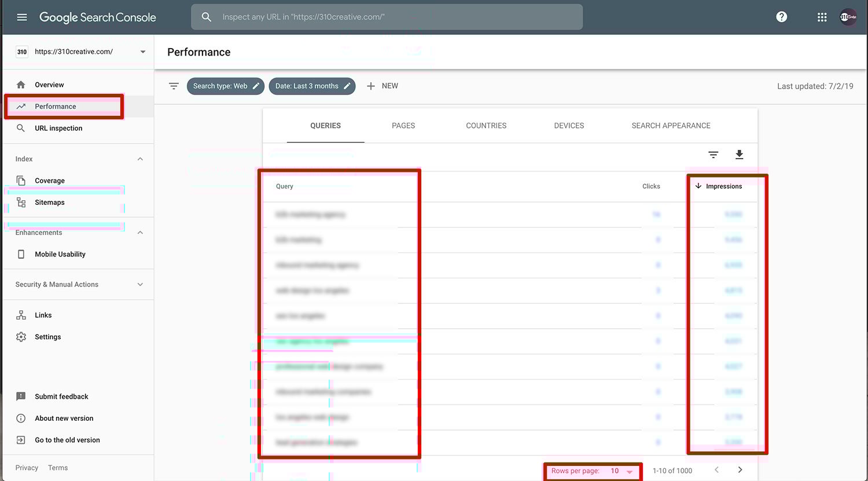868x481 pixels.
Task: Click the filter icon beside Search type
Action: coord(174,86)
